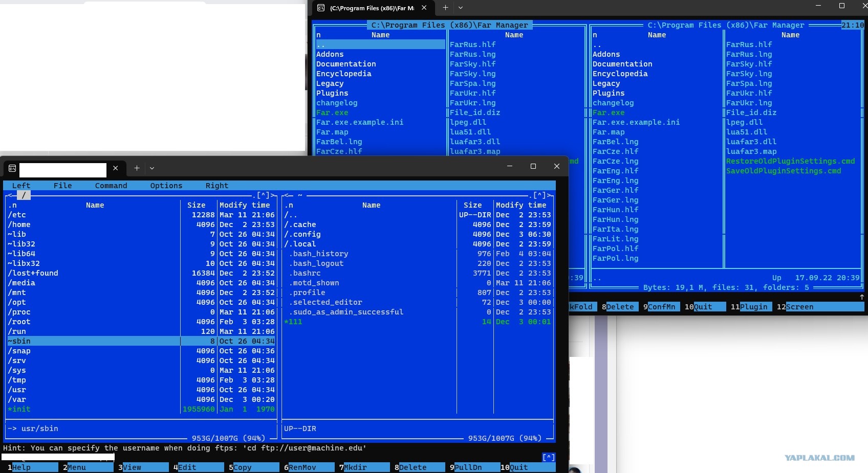Close the front terminal window's tab
868x473 pixels.
[116, 168]
